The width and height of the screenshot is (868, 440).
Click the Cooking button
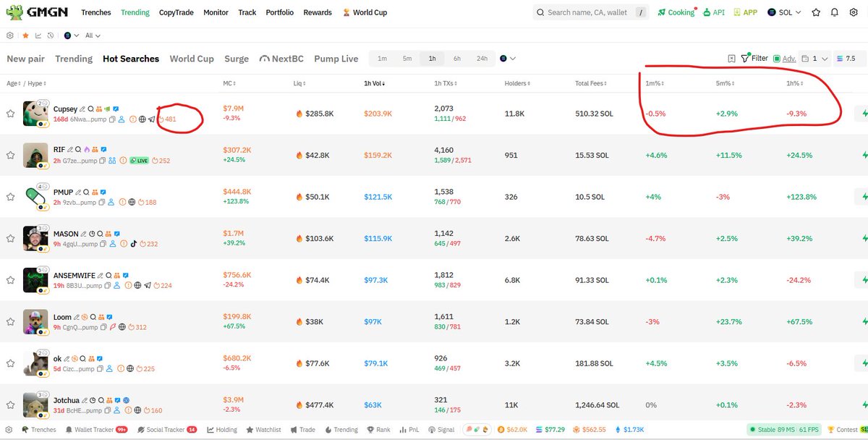click(676, 12)
